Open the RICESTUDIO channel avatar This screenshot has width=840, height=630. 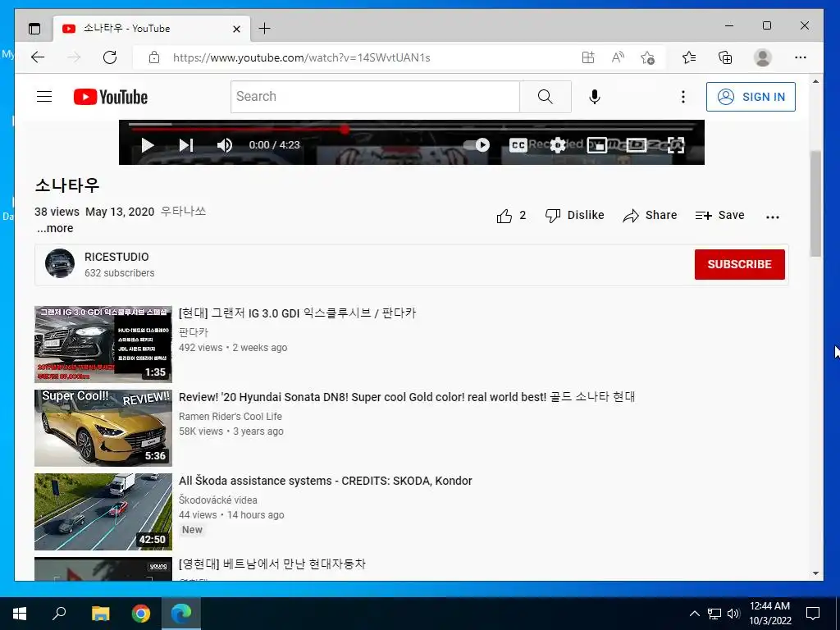(x=59, y=263)
